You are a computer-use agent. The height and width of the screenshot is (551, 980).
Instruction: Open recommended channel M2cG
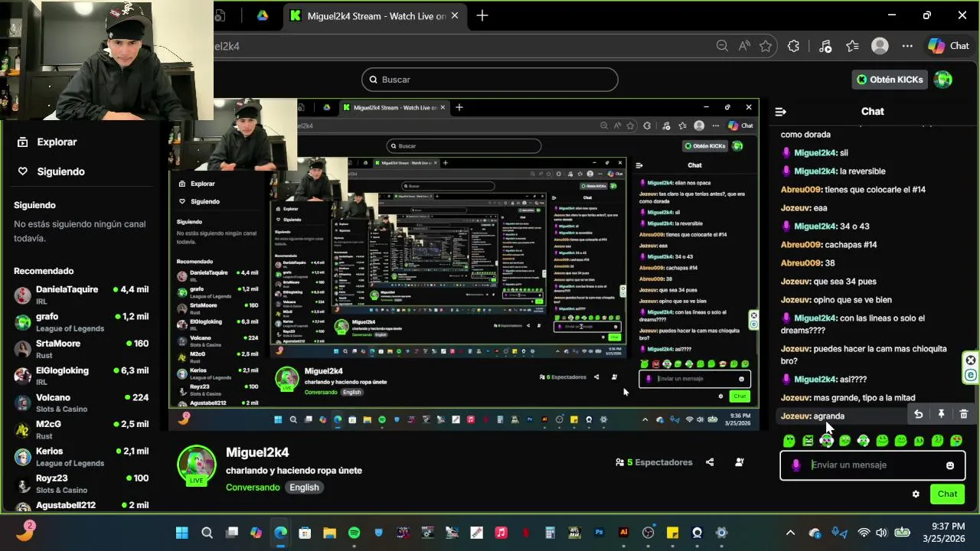point(81,429)
